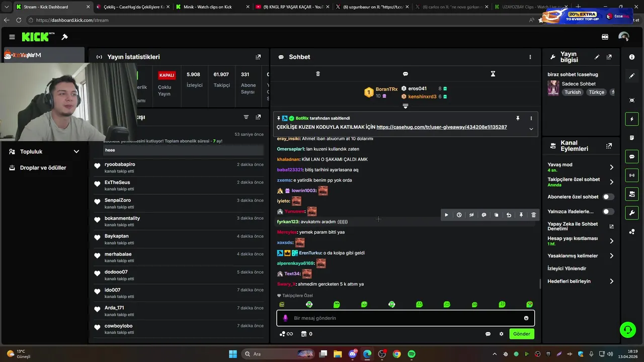Open the Sohbet panel three-dot menu
This screenshot has width=644, height=362.
pyautogui.click(x=530, y=57)
